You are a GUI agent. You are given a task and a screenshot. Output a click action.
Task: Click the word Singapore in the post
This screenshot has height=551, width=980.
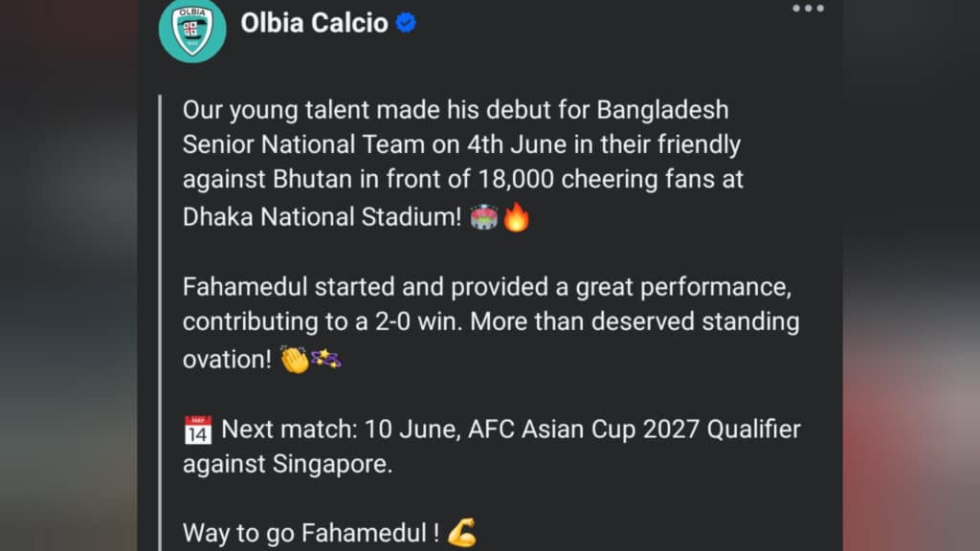332,465
